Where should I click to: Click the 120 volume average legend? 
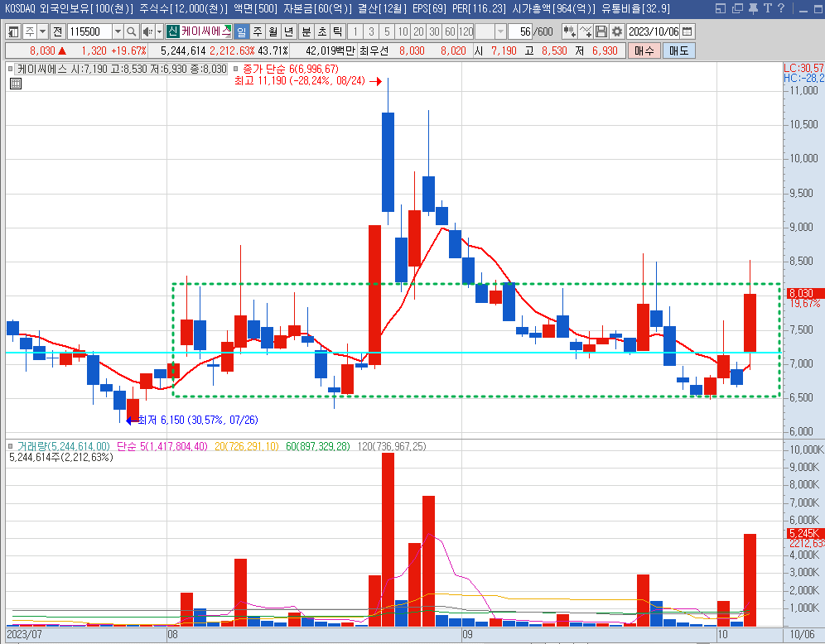392,446
